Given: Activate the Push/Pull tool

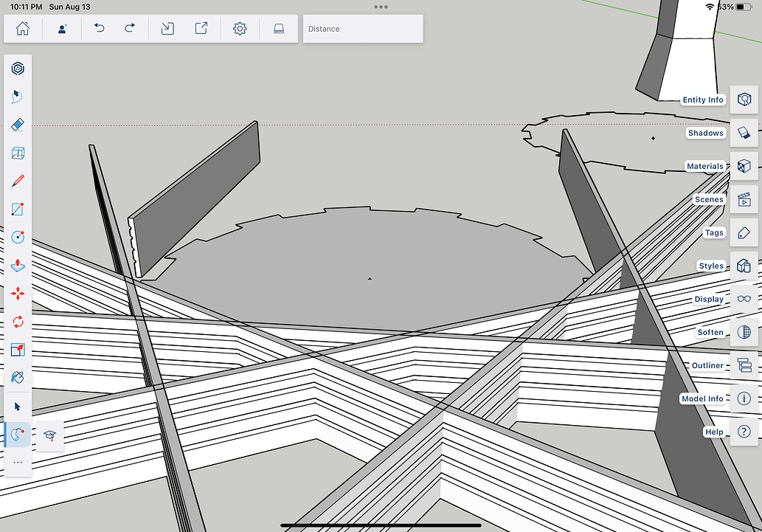Looking at the screenshot, I should [17, 265].
